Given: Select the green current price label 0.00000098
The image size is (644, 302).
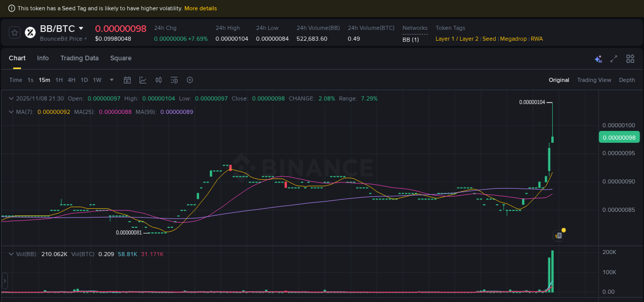Looking at the screenshot, I should point(619,137).
